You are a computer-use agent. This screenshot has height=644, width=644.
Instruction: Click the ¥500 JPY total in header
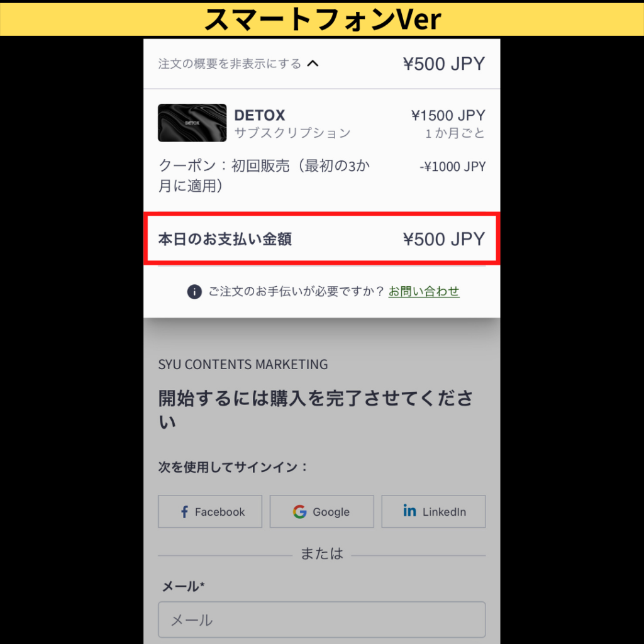(x=444, y=64)
